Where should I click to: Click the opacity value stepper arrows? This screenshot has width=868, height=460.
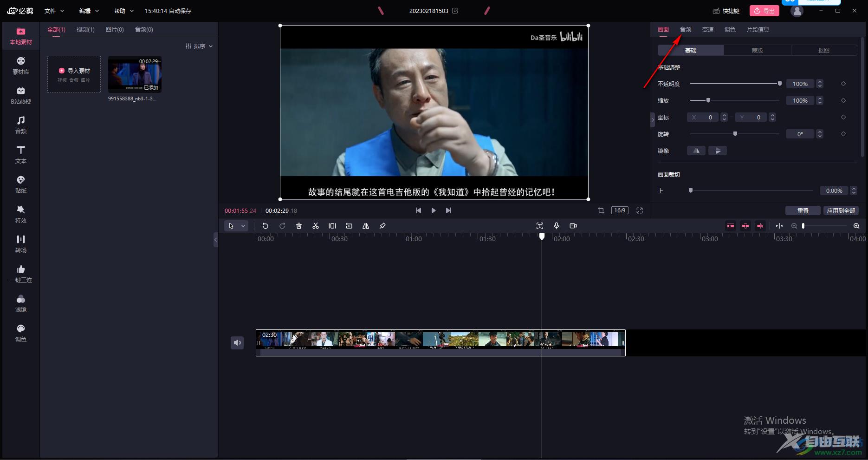coord(820,84)
